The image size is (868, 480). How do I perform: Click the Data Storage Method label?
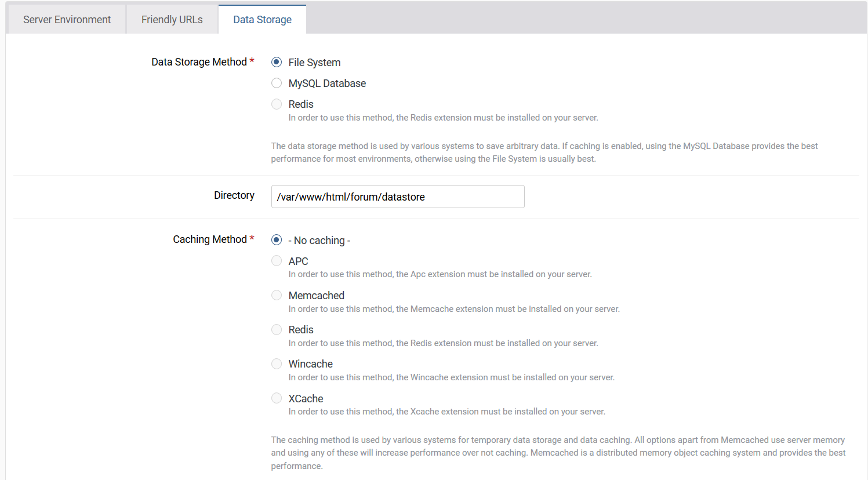(x=203, y=62)
